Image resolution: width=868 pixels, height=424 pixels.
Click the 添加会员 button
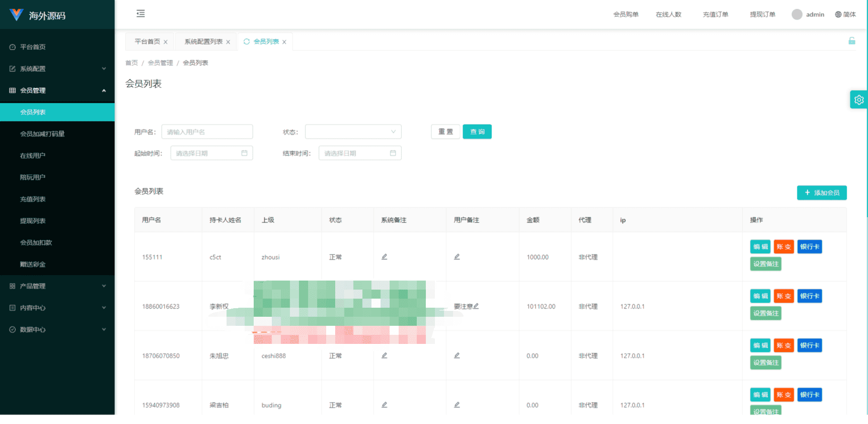click(x=822, y=193)
